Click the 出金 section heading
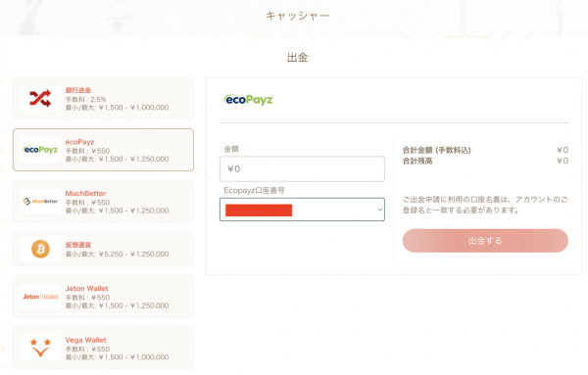 pos(298,58)
